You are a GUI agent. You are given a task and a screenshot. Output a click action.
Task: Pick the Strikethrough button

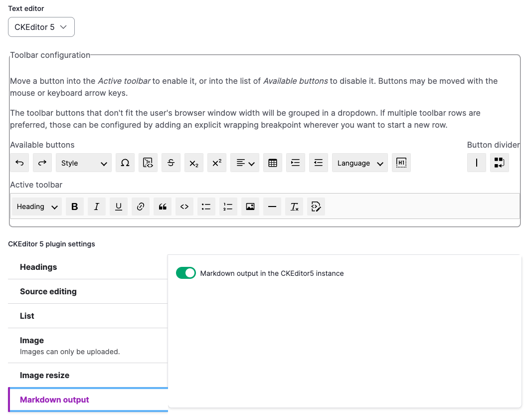point(171,163)
